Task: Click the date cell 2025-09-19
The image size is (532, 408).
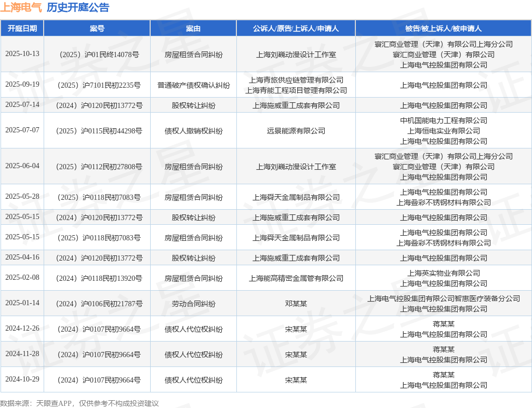Action: [x=22, y=85]
